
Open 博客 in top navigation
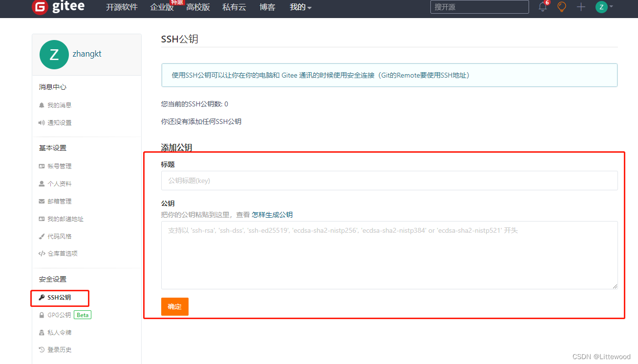click(x=267, y=7)
